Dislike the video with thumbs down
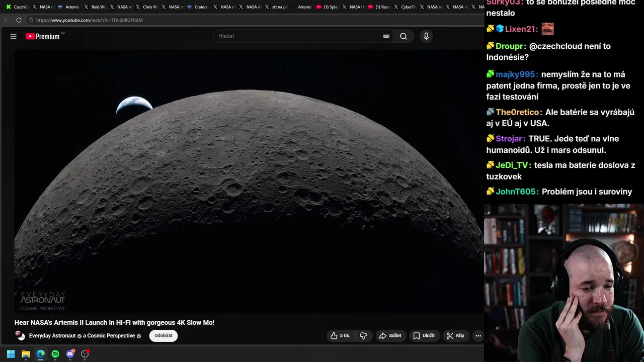This screenshot has width=644, height=362. coord(363,336)
